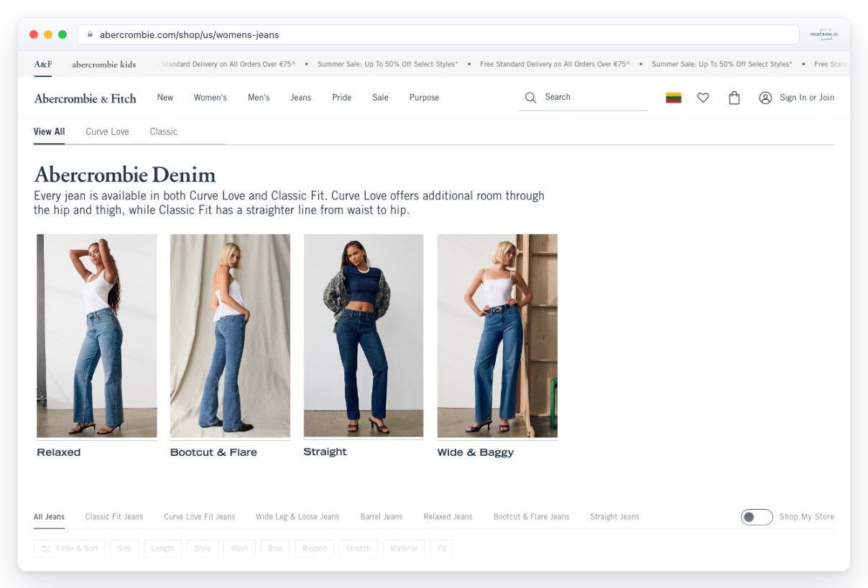Switch to the Curve Love tab
Screen dimensions: 868x588
[107, 131]
